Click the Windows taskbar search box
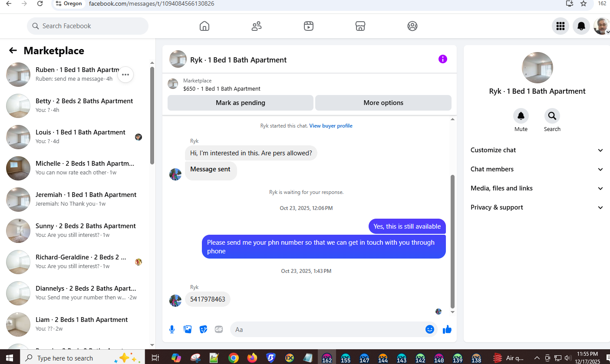 coord(82,358)
